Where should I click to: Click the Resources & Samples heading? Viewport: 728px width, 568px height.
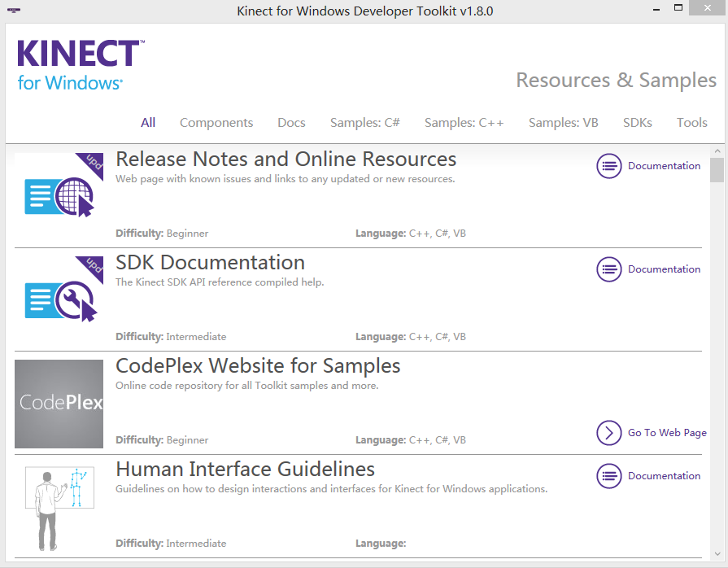(617, 81)
